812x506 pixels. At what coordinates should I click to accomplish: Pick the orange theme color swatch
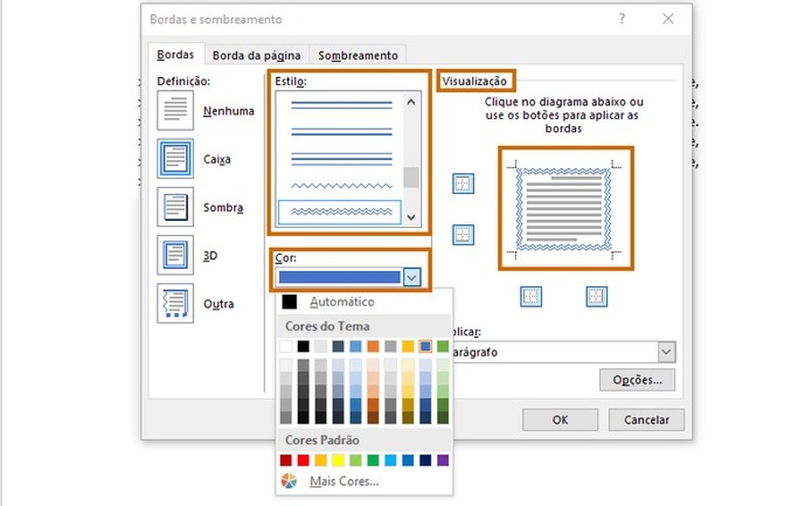click(373, 347)
